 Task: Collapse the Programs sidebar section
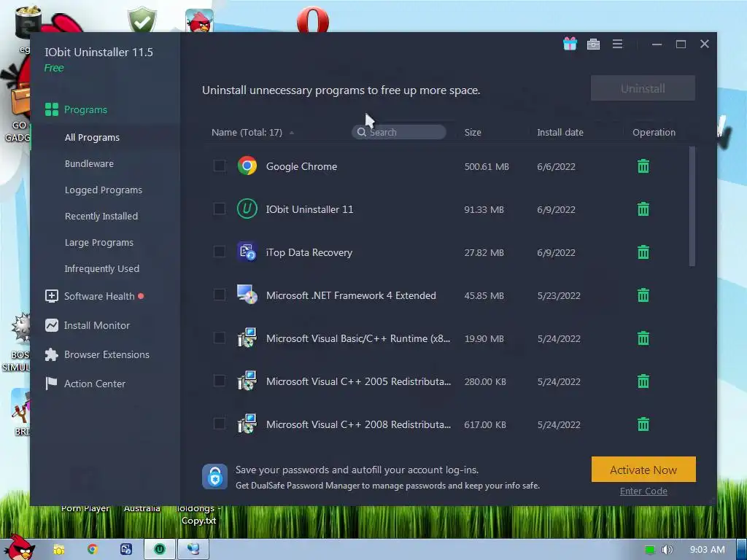(x=76, y=109)
